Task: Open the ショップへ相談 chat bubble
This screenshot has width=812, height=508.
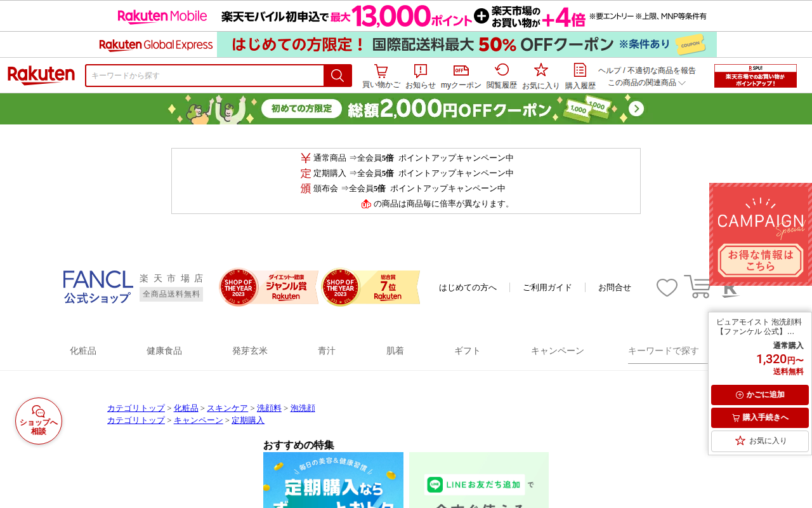Action: [39, 421]
